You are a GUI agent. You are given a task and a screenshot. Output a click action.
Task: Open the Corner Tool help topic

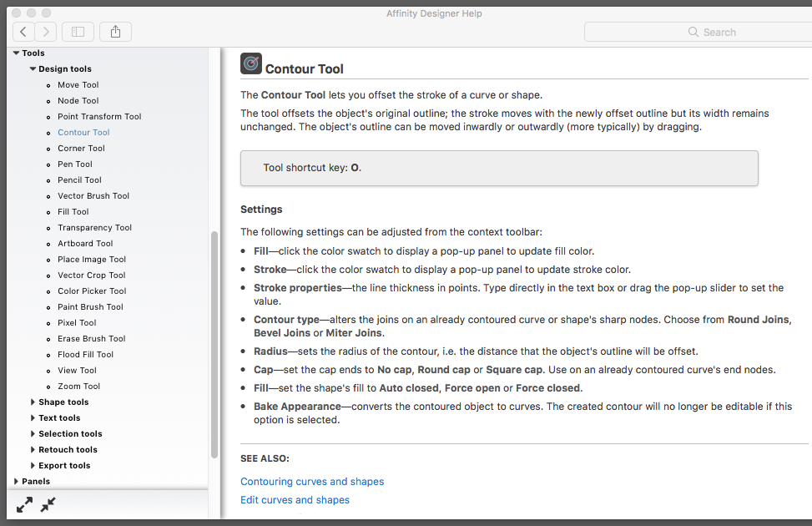pyautogui.click(x=81, y=149)
